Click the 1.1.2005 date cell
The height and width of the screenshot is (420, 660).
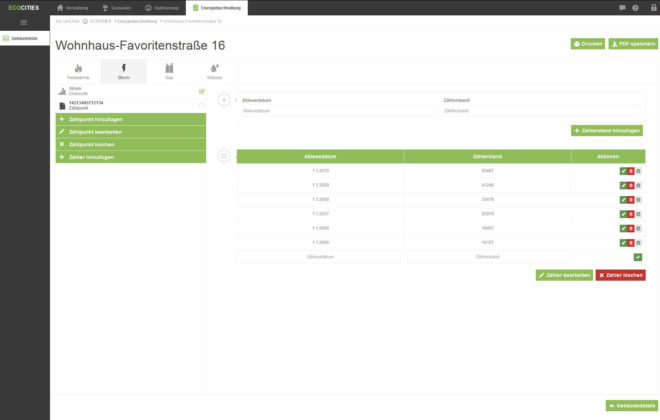pyautogui.click(x=320, y=242)
